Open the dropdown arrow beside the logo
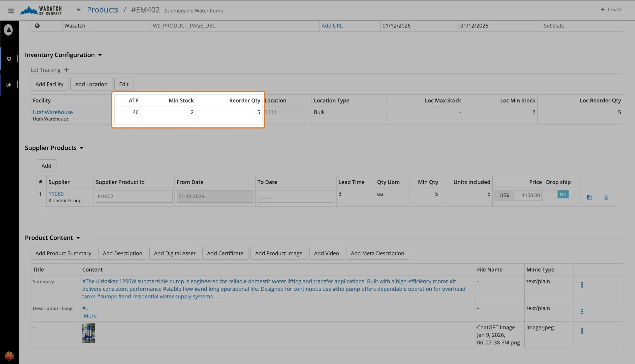 tap(79, 10)
